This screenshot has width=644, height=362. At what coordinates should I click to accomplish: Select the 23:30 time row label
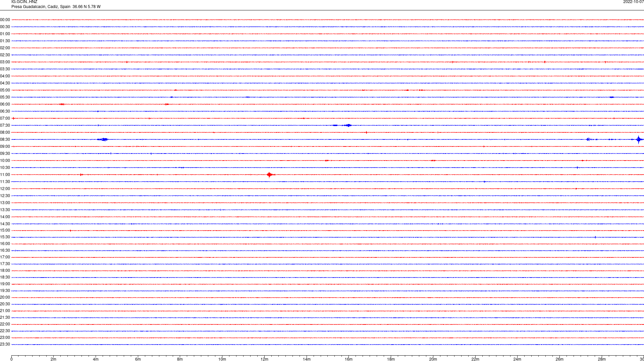(5, 344)
